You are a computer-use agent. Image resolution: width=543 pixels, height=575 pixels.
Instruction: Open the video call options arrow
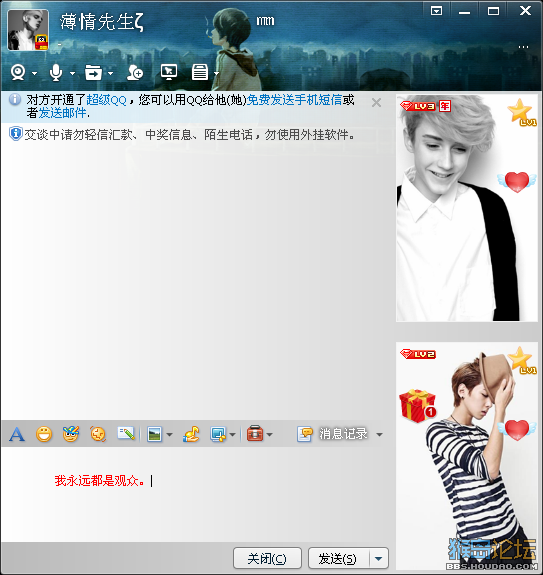pyautogui.click(x=34, y=73)
